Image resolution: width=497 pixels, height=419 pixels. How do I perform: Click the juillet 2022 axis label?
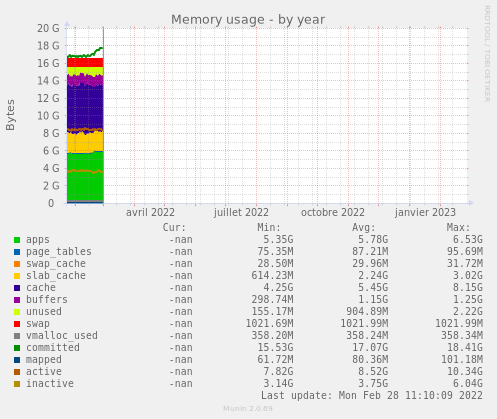[x=241, y=212]
